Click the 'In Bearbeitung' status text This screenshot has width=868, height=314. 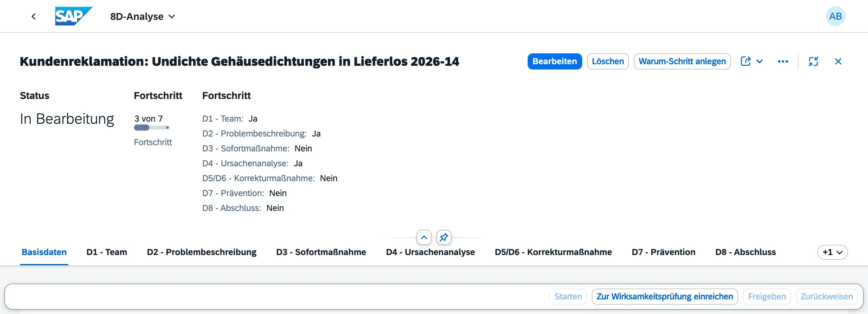tap(67, 119)
